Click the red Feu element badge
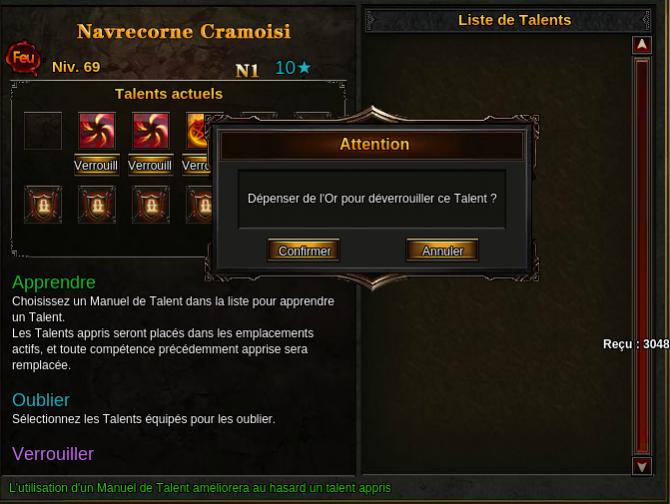The width and height of the screenshot is (670, 504). pos(23,58)
